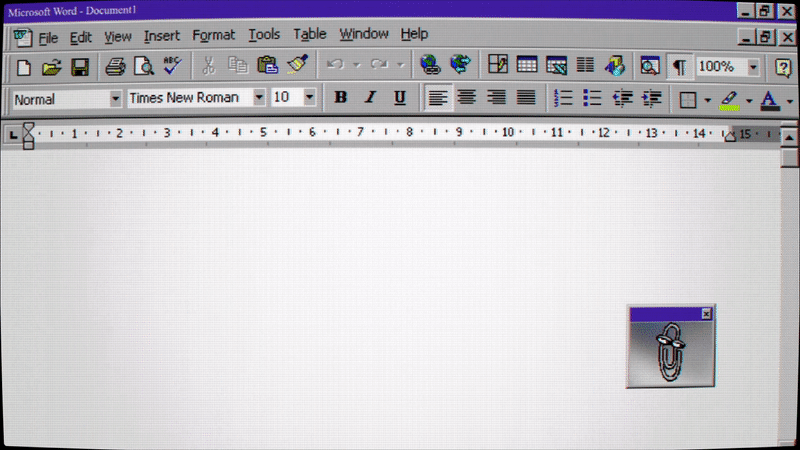Open an existing file with folder icon
This screenshot has height=450, width=800.
click(x=52, y=67)
